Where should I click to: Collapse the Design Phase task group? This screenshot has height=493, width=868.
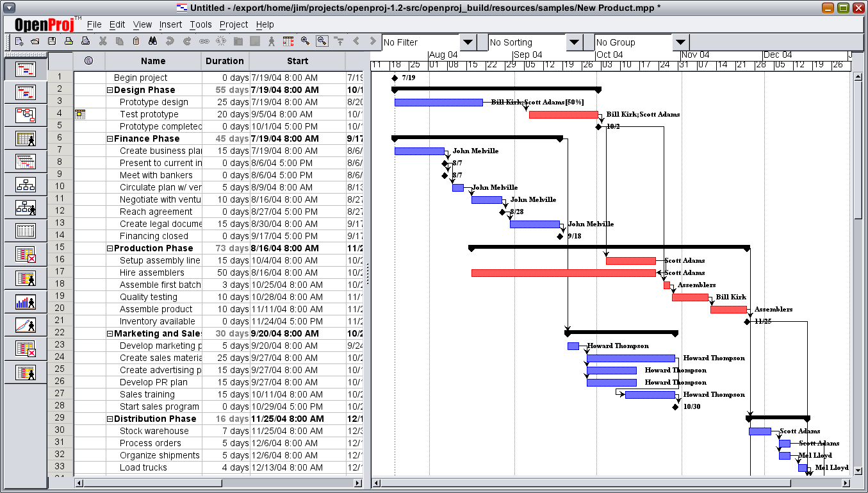(110, 90)
